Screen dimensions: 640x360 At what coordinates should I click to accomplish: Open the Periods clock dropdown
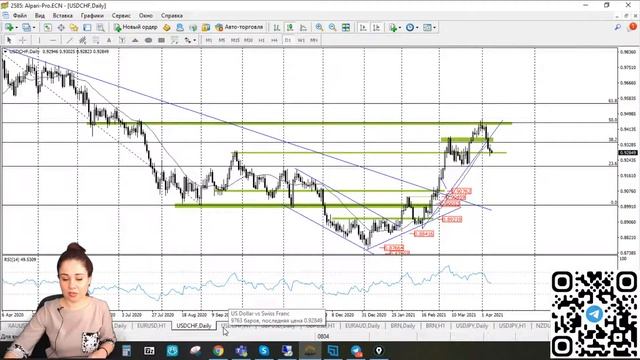coord(411,27)
